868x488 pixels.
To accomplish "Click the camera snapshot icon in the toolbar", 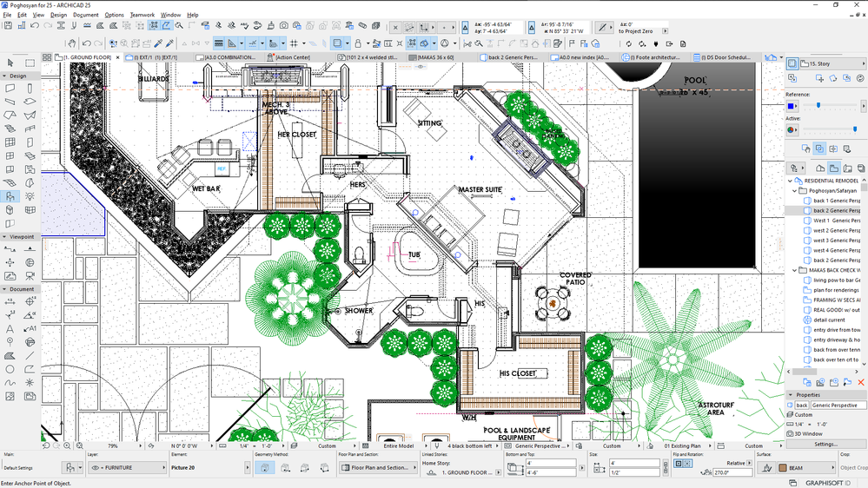I will click(284, 26).
